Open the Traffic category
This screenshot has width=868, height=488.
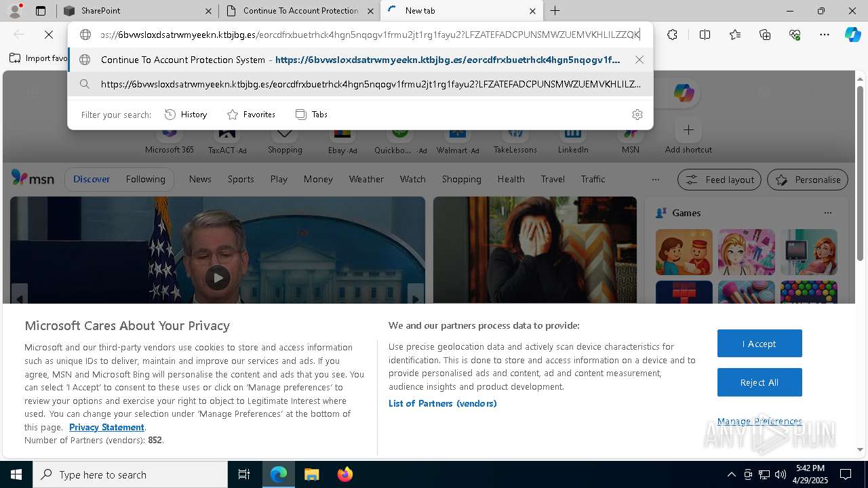[593, 179]
